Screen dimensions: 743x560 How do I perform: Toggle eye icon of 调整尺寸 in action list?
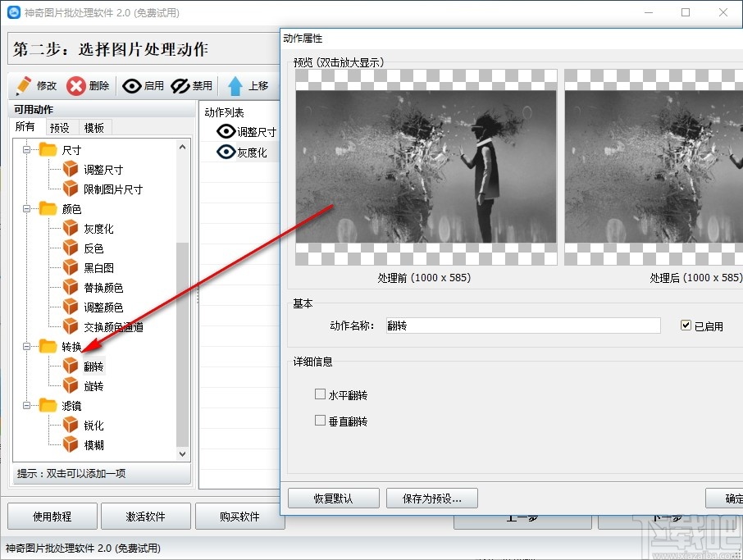226,131
